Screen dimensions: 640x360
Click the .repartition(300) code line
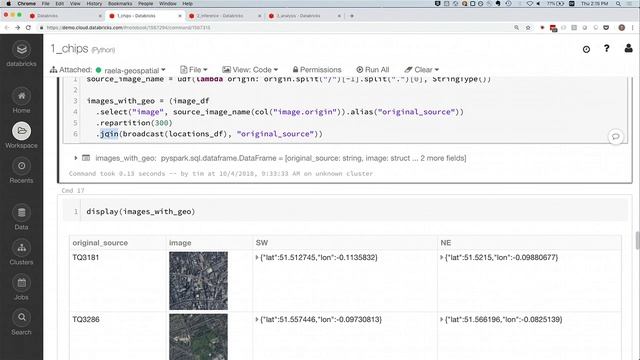(x=134, y=123)
